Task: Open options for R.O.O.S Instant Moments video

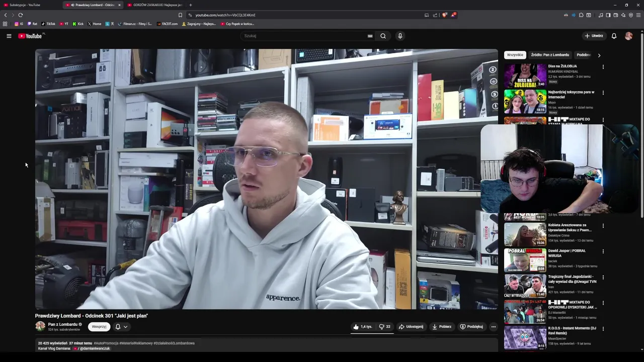Action: tap(603, 329)
